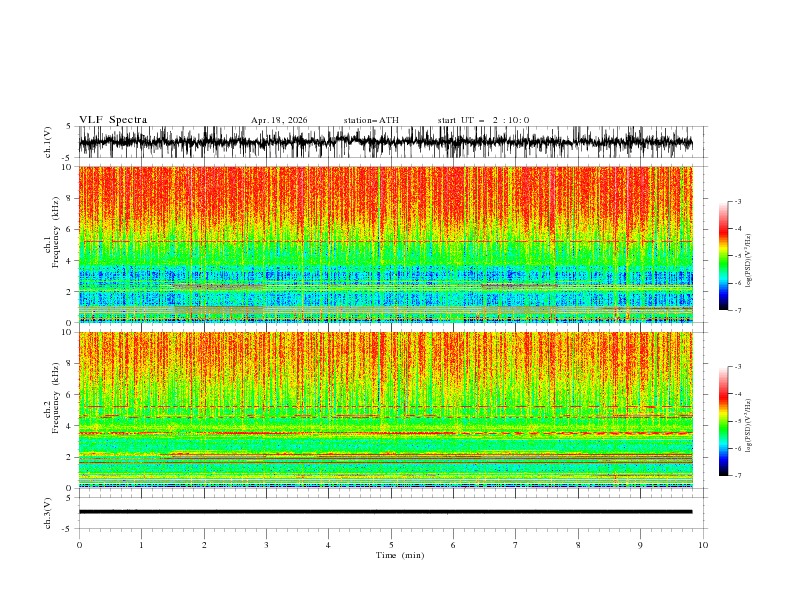The image size is (792, 612).
Task: Click the 0 minute tick label
Action: 79,545
